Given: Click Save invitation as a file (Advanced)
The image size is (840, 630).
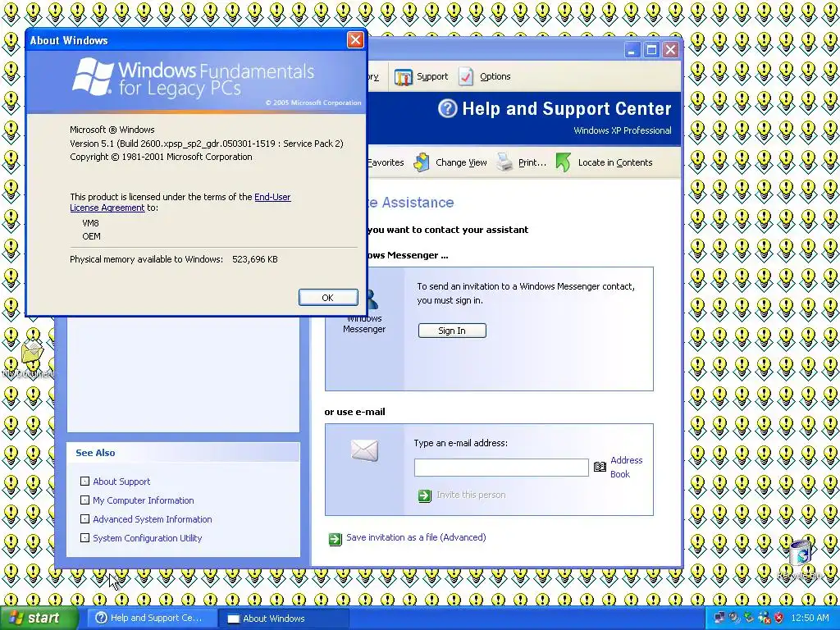Looking at the screenshot, I should coord(416,537).
